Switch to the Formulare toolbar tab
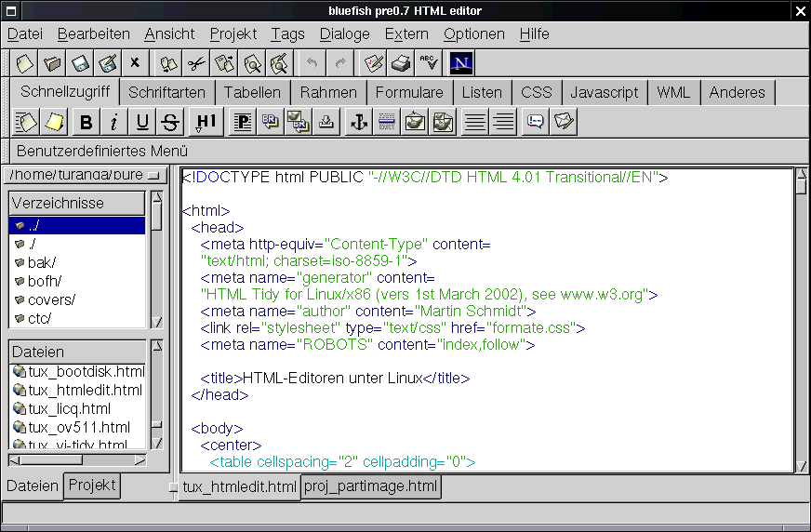The height and width of the screenshot is (532, 811). (x=409, y=93)
